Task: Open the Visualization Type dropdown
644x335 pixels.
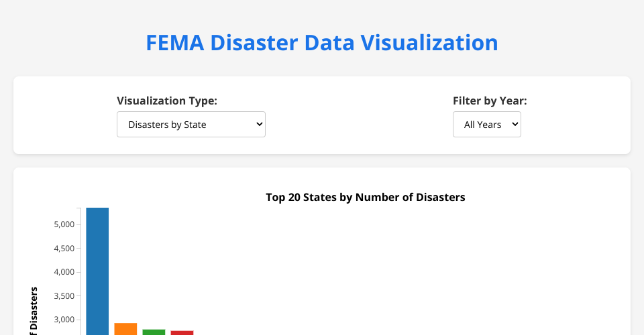Action: click(x=191, y=125)
